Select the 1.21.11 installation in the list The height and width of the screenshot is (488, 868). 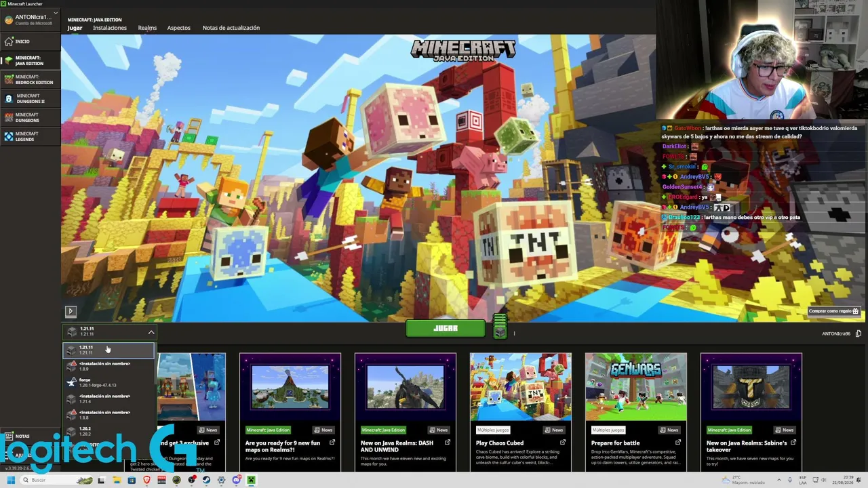pyautogui.click(x=108, y=350)
